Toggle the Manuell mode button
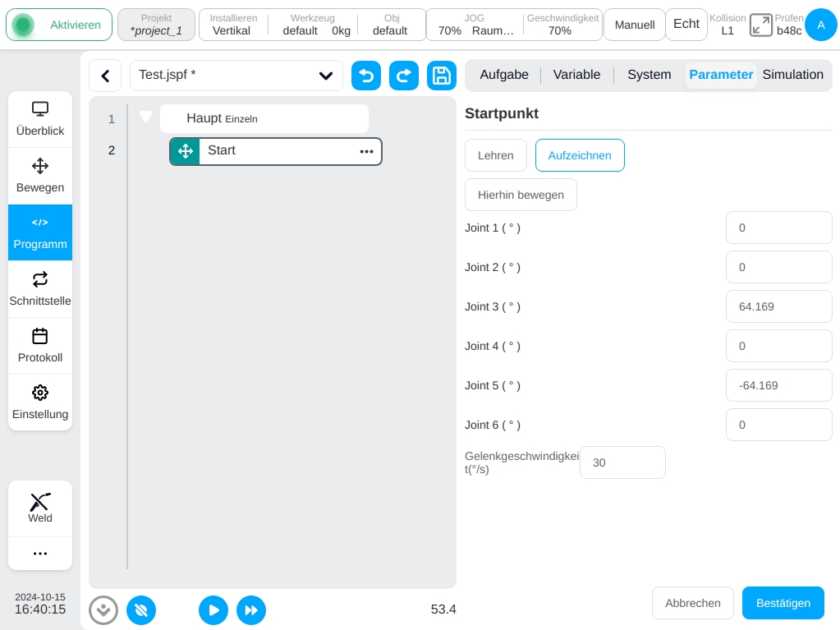The width and height of the screenshot is (840, 630). pyautogui.click(x=634, y=25)
